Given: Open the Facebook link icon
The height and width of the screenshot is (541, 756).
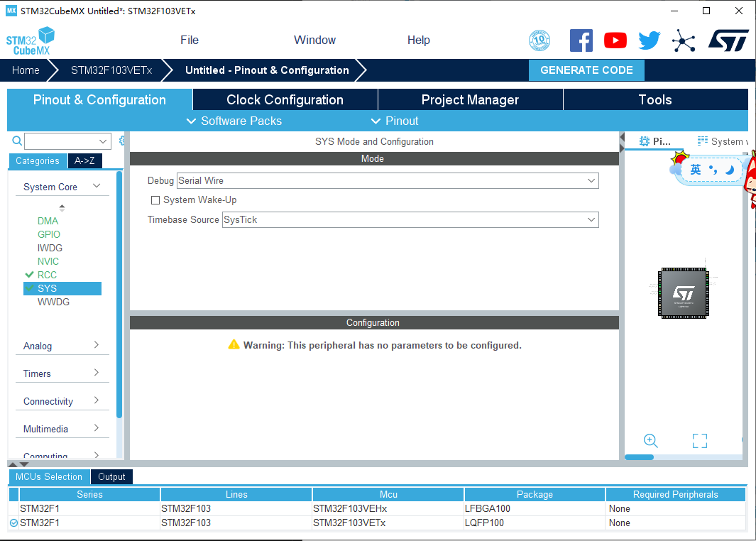Looking at the screenshot, I should tap(581, 40).
